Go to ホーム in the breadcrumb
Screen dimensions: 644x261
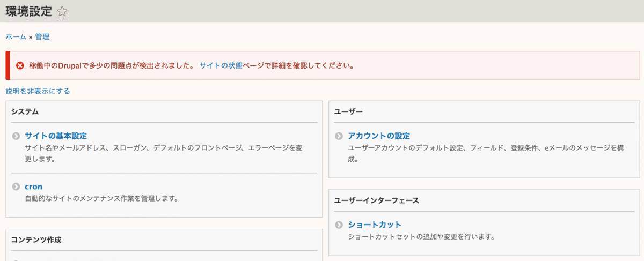[x=16, y=37]
